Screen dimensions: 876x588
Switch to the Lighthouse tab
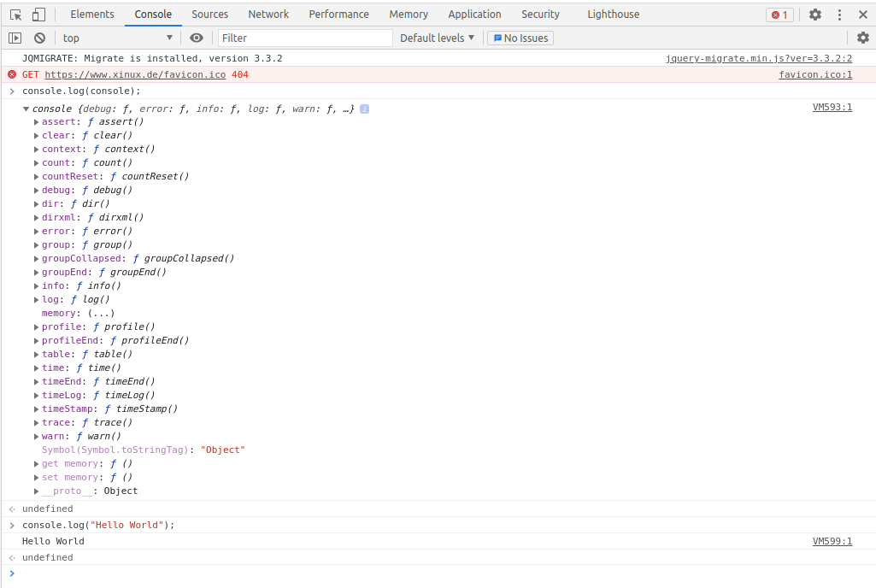coord(613,15)
